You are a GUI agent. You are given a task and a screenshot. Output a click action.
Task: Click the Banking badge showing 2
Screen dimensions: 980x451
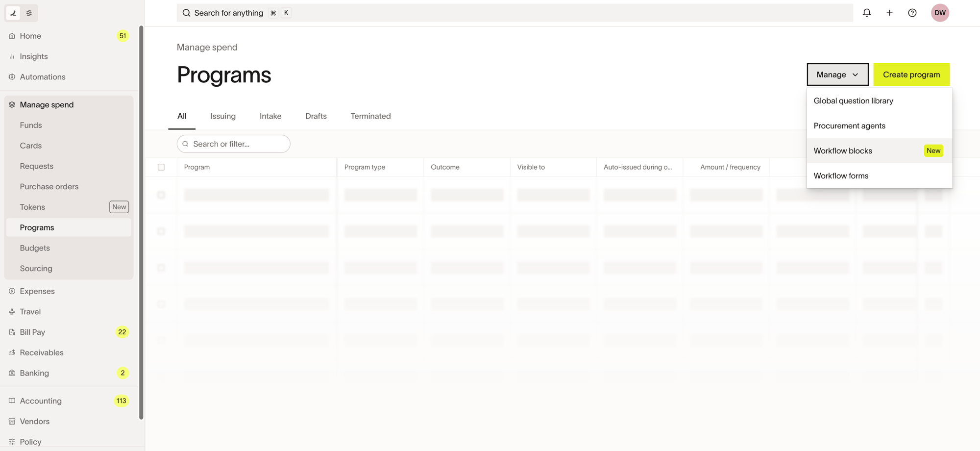(122, 373)
